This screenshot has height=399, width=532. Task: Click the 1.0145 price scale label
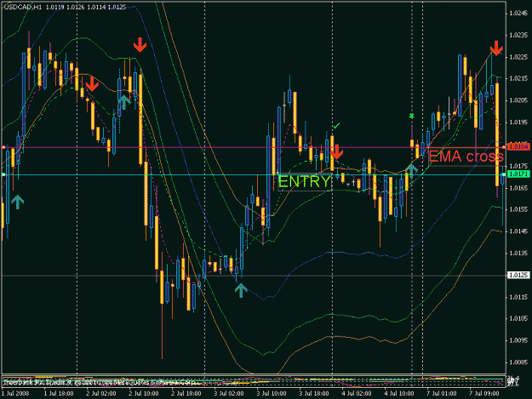click(518, 231)
